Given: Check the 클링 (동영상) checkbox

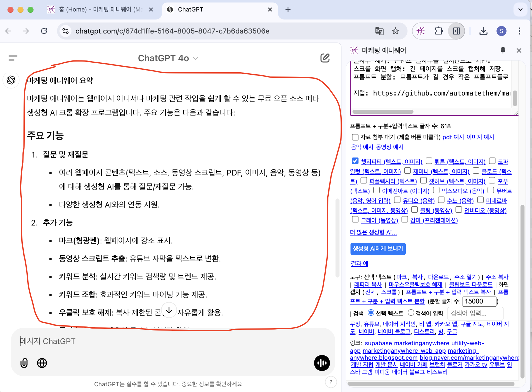Looking at the screenshot, I should pyautogui.click(x=414, y=209).
